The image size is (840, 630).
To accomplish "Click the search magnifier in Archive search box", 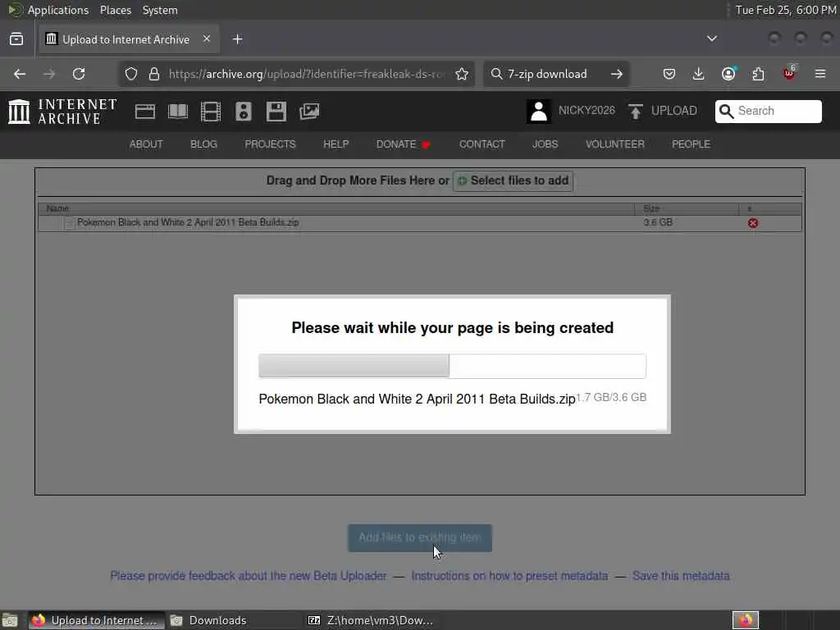I will [727, 111].
